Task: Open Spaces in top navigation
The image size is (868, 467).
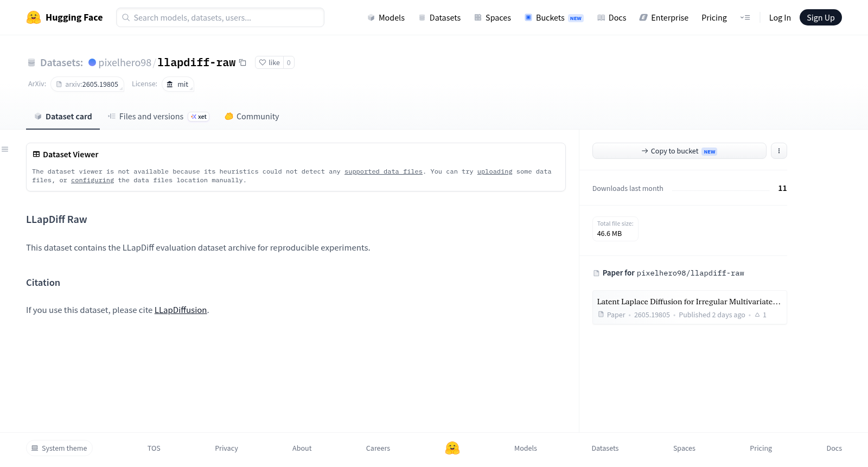Action: tap(493, 17)
